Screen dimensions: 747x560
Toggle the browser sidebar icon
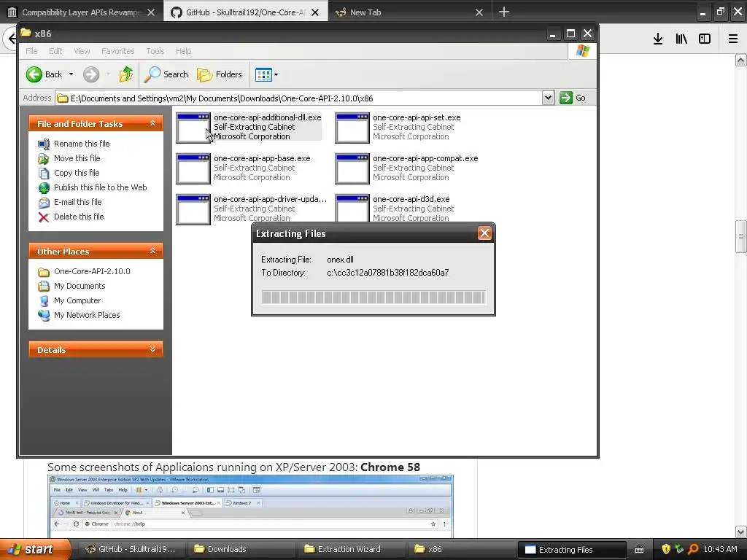click(705, 39)
